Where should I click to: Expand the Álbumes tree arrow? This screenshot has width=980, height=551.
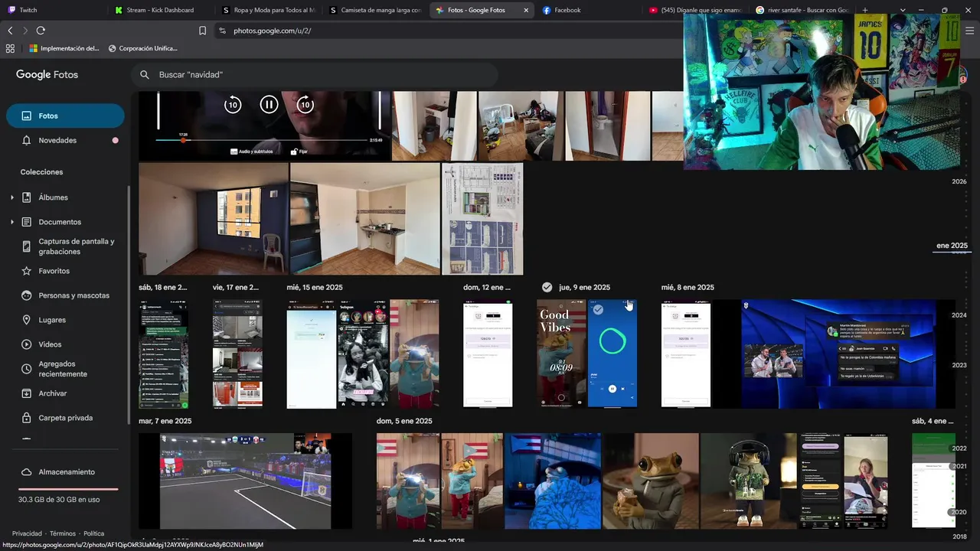tap(12, 197)
